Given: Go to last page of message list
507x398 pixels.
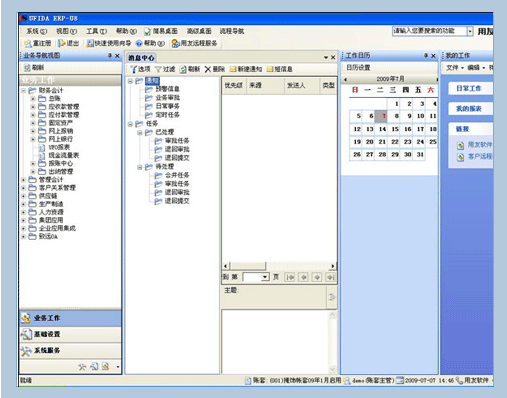Looking at the screenshot, I should [330, 277].
